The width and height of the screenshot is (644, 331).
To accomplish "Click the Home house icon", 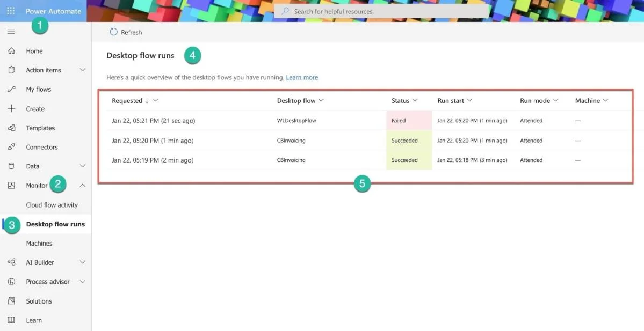I will [11, 51].
